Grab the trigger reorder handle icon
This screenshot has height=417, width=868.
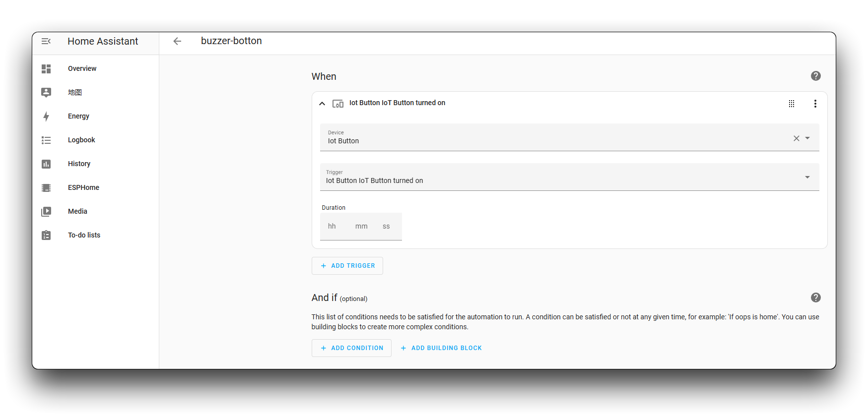(792, 104)
